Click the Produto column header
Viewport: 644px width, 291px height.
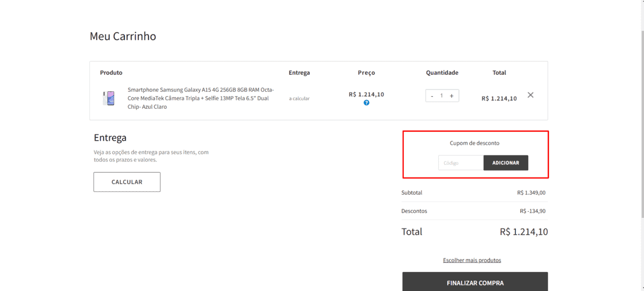pyautogui.click(x=111, y=73)
